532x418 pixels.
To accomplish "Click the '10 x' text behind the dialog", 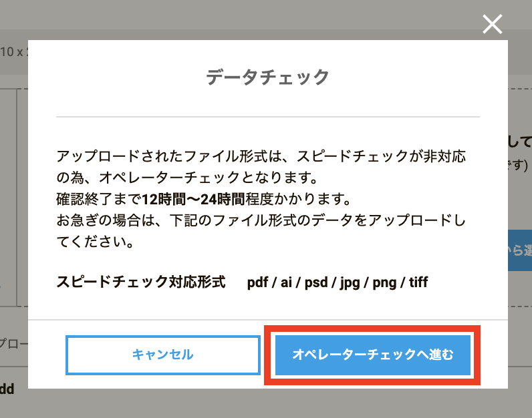I will click(11, 52).
